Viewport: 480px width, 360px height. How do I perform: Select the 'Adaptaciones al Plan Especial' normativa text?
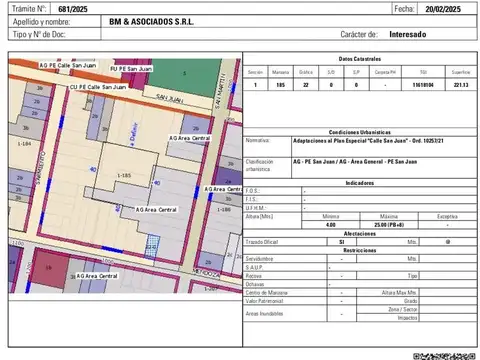[368, 141]
